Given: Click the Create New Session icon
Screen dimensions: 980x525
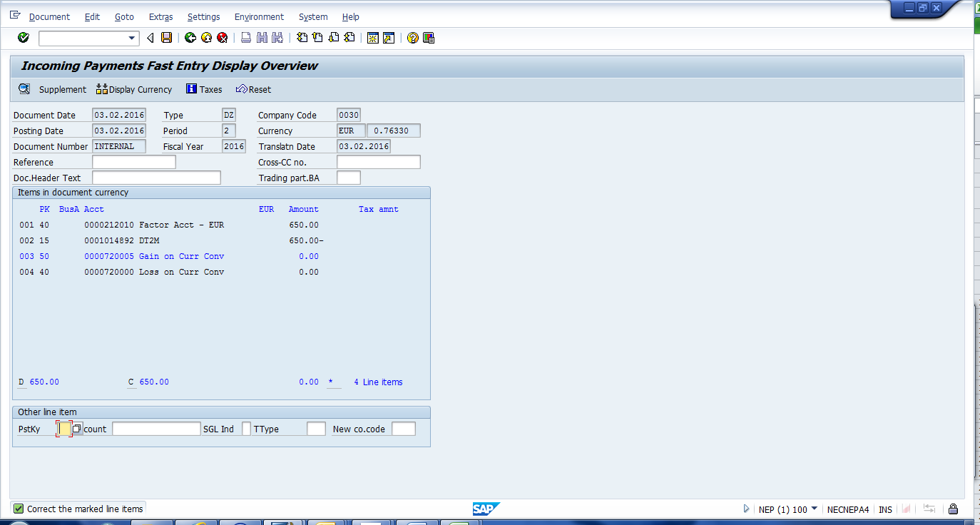Looking at the screenshot, I should [372, 38].
